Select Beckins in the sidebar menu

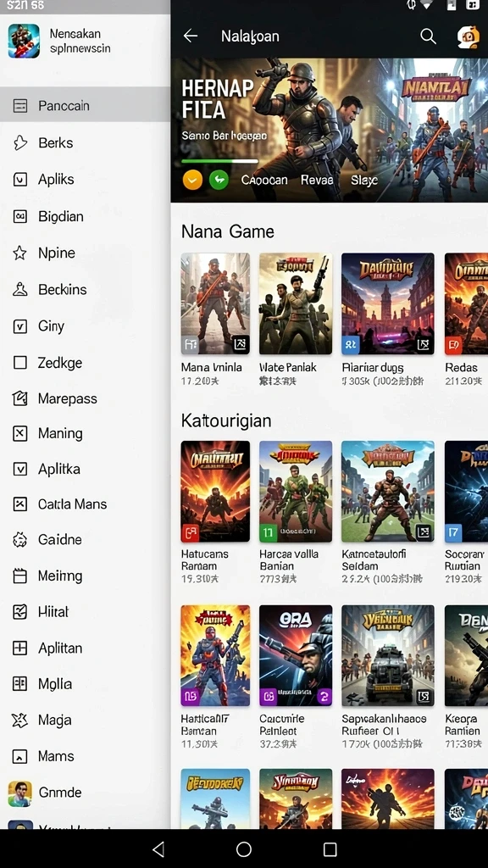point(86,290)
